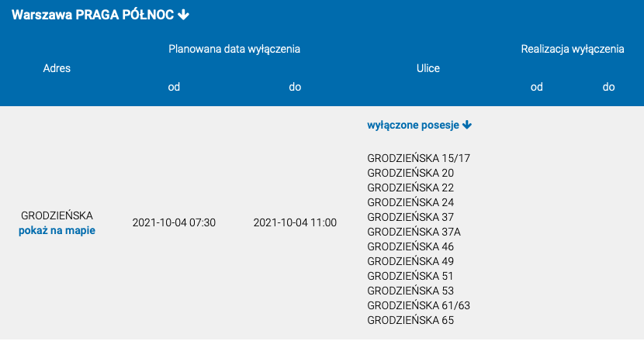Click the do header under Planowana data
Screen dimensions: 644x341
coord(295,87)
